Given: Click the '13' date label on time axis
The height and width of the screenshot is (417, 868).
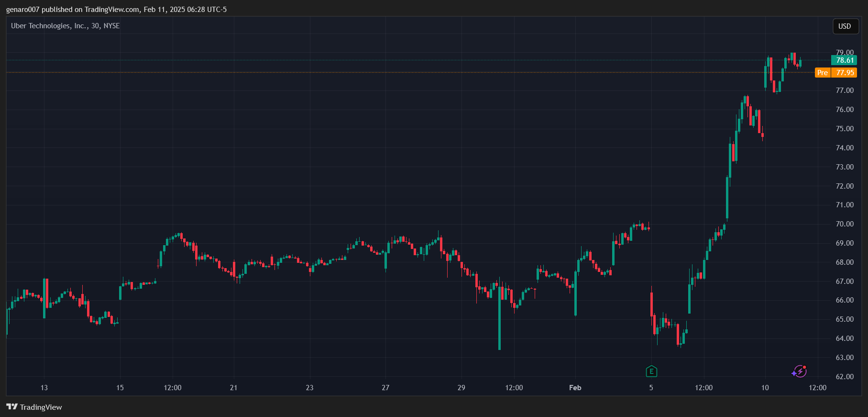Looking at the screenshot, I should click(x=44, y=388).
